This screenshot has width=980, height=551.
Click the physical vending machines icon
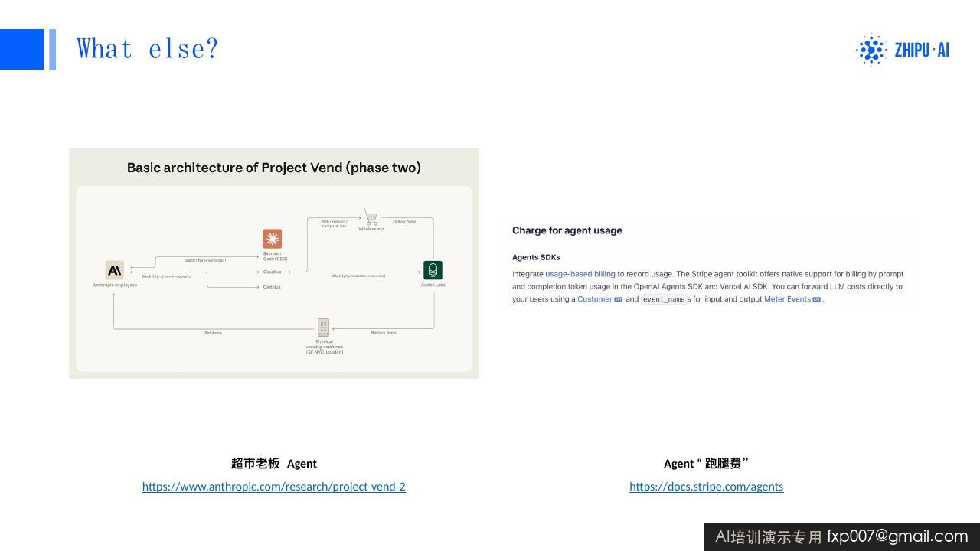pos(323,328)
